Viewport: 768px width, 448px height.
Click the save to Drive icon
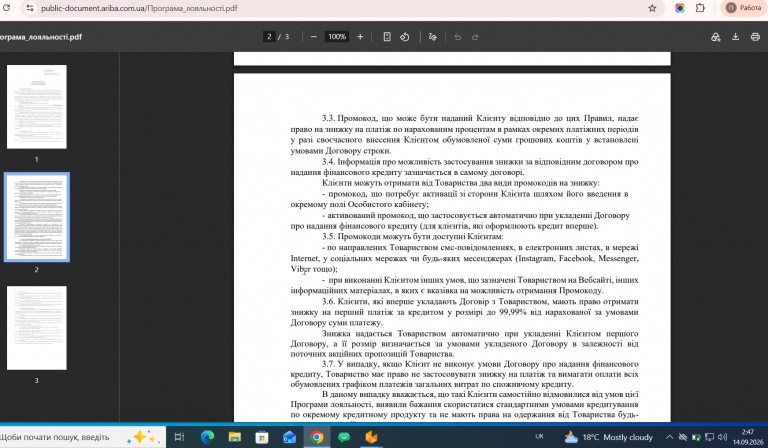(716, 37)
